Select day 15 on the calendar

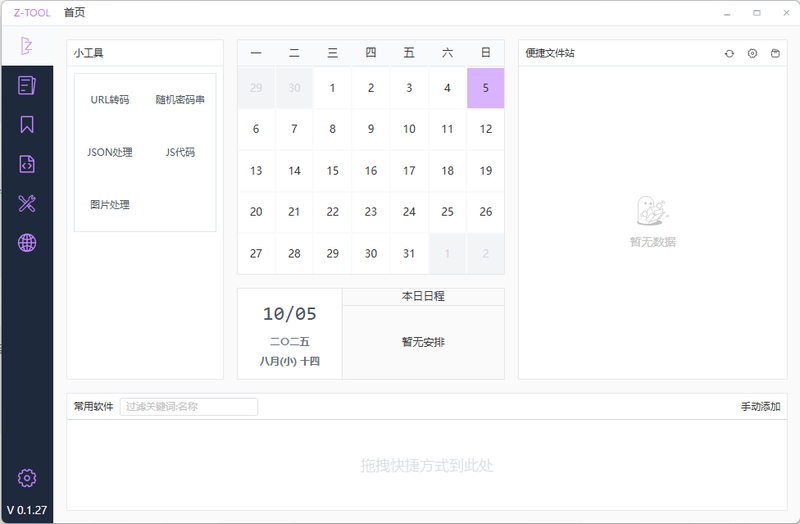[332, 171]
